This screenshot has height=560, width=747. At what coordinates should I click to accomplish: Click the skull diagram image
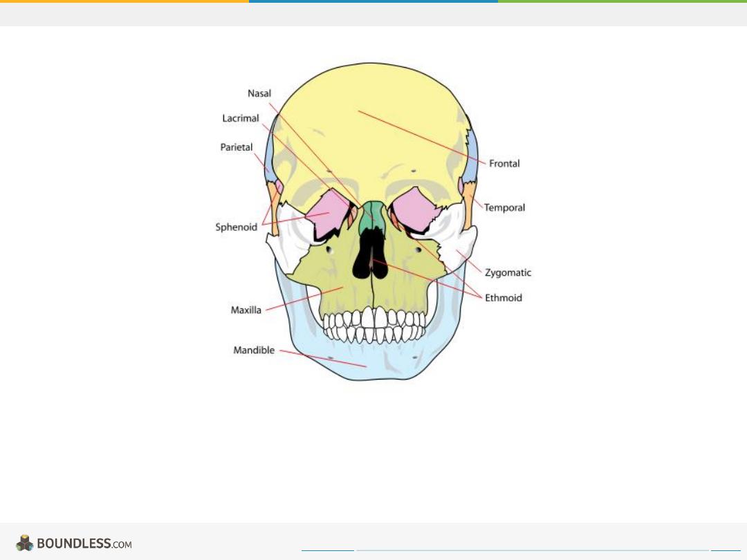pos(373,221)
